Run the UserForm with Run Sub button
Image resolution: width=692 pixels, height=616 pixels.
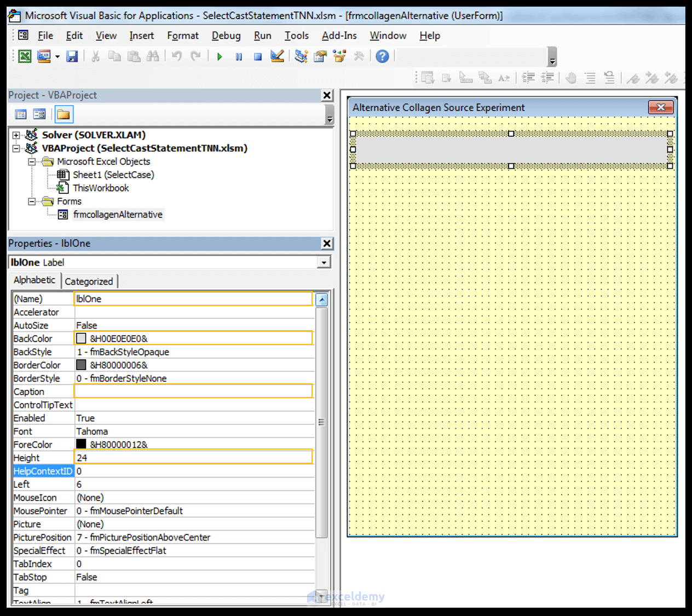coord(219,56)
